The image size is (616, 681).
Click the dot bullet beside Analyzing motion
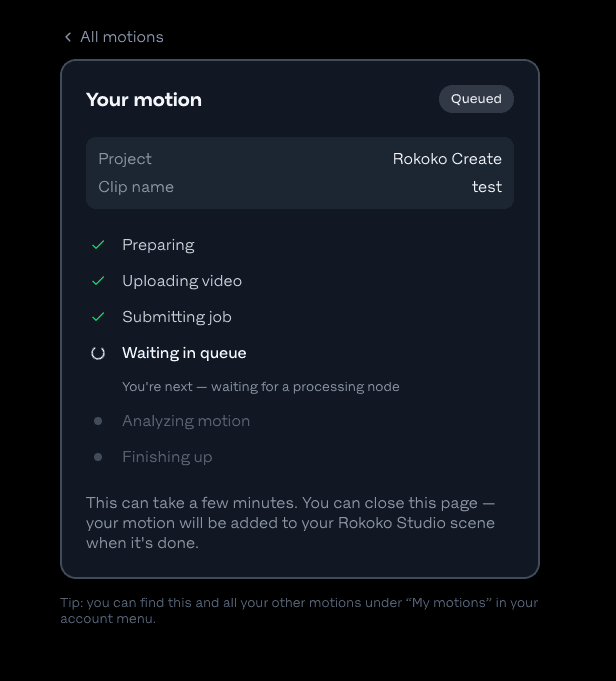[x=98, y=421]
